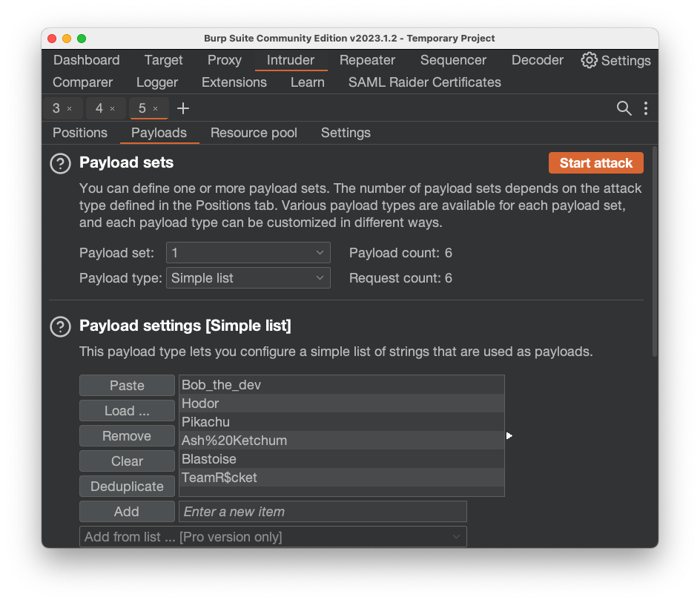
Task: Switch to the Repeater tab
Action: 367,60
